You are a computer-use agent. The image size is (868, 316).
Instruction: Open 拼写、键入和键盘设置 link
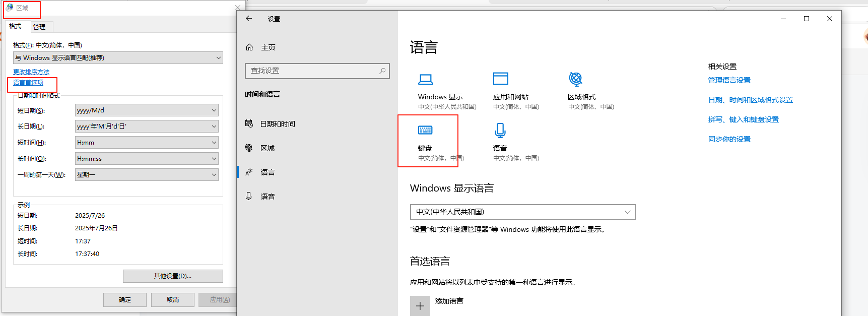click(744, 119)
